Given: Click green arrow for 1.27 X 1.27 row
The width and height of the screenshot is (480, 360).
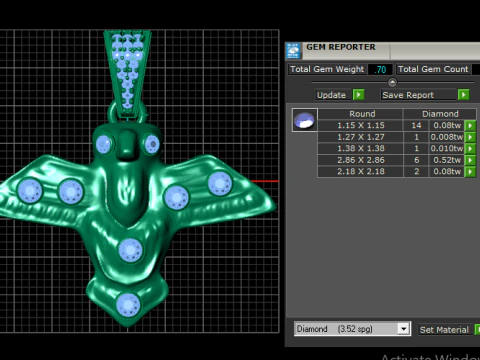Looking at the screenshot, I should click(470, 137).
